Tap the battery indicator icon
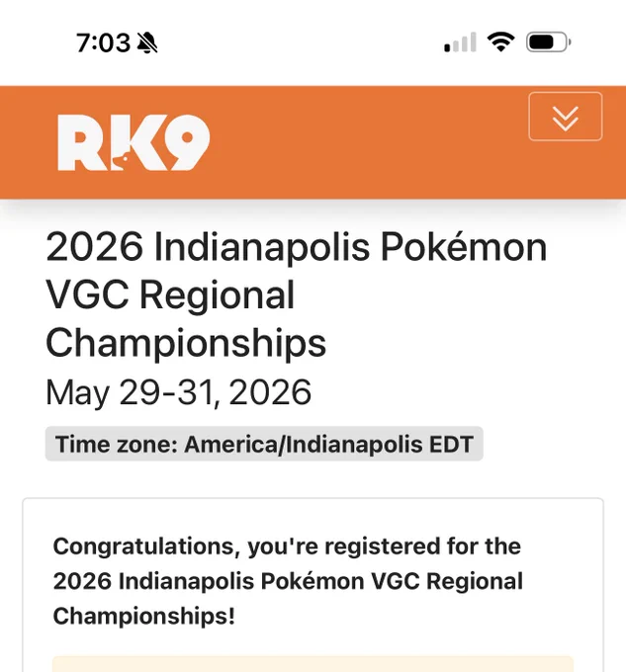 549,42
